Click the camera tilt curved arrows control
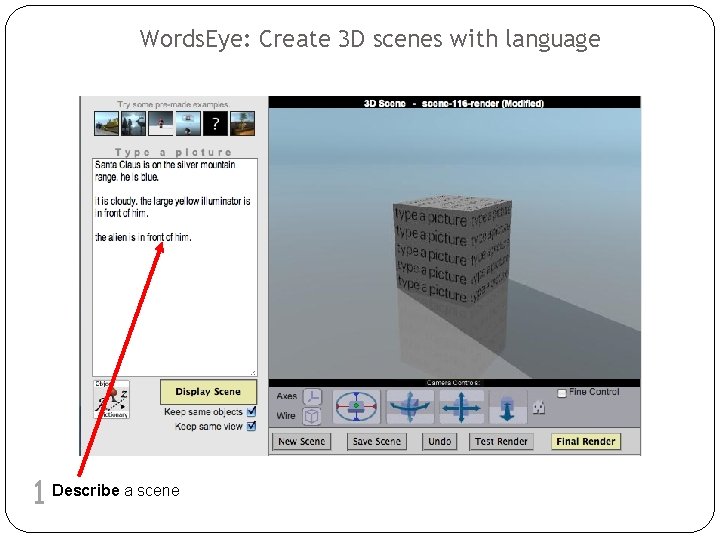The height and width of the screenshot is (540, 720). click(x=410, y=406)
